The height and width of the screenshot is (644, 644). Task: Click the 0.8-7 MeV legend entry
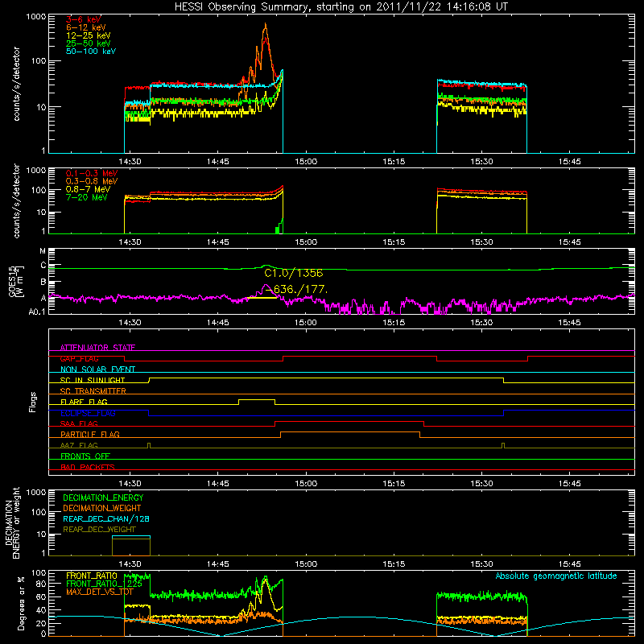point(88,189)
